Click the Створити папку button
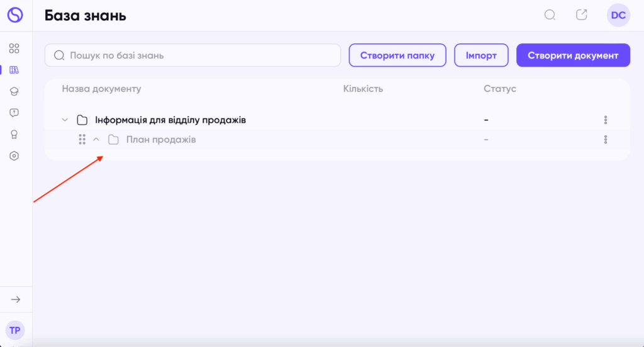The width and height of the screenshot is (644, 347). [x=397, y=55]
